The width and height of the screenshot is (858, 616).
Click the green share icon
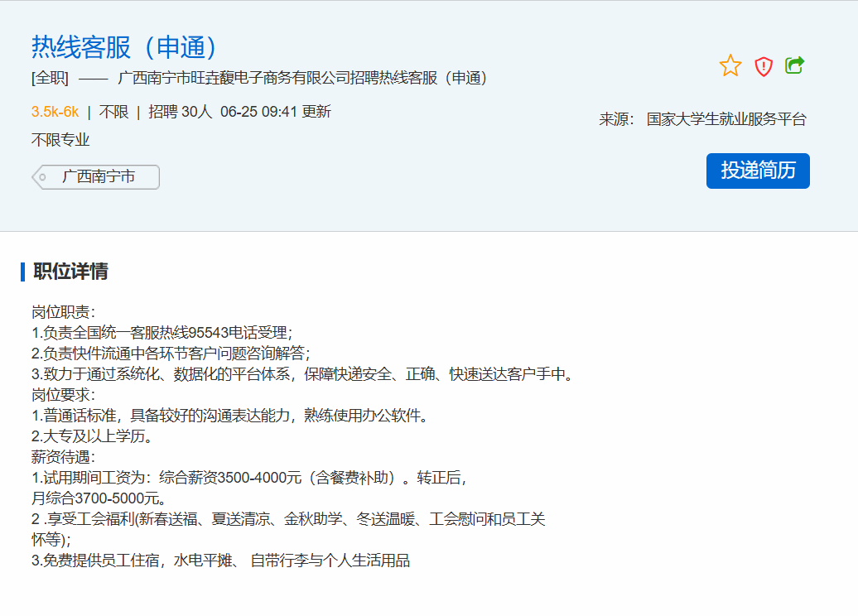(794, 65)
